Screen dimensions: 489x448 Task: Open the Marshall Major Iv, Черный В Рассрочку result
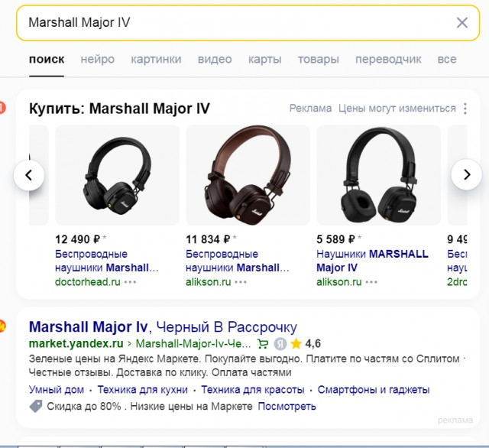[x=163, y=327]
